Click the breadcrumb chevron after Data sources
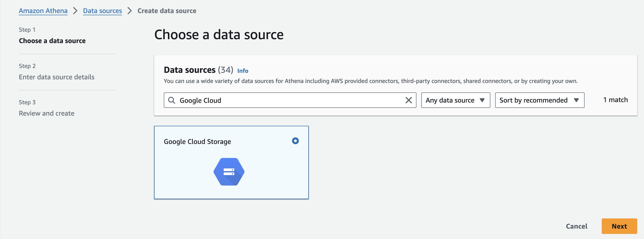The width and height of the screenshot is (644, 239). 129,11
